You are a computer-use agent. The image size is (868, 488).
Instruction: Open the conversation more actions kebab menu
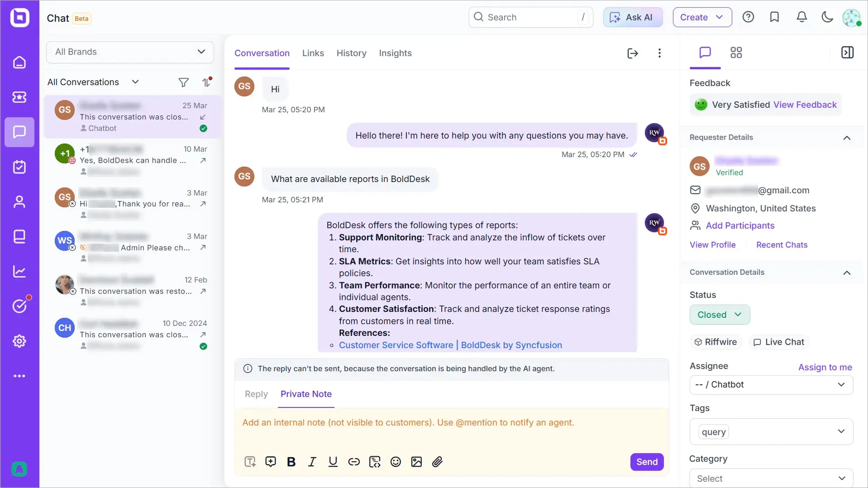pos(659,53)
